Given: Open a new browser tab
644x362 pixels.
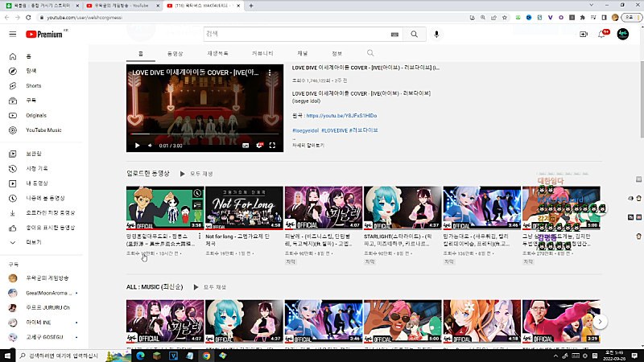Looking at the screenshot, I should pos(251,6).
